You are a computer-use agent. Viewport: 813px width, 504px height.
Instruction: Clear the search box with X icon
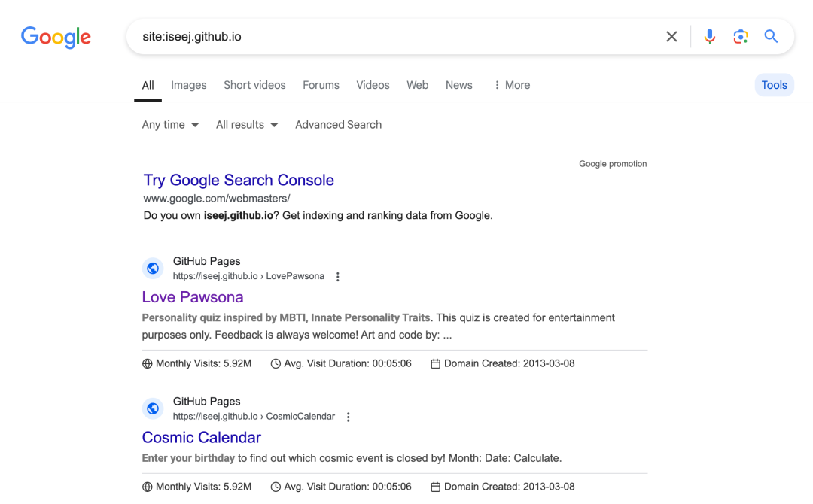[671, 37]
